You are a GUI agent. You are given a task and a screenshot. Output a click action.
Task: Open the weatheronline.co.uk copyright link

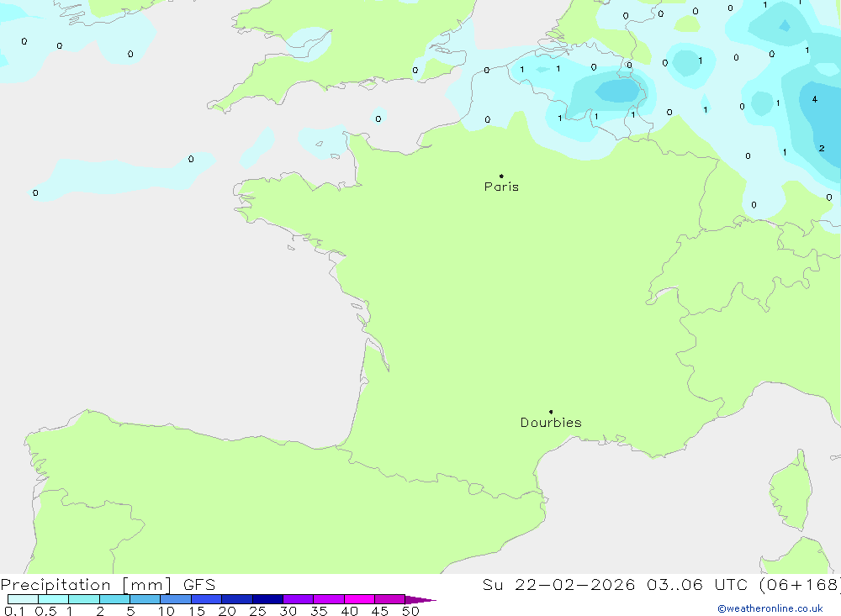pyautogui.click(x=770, y=608)
